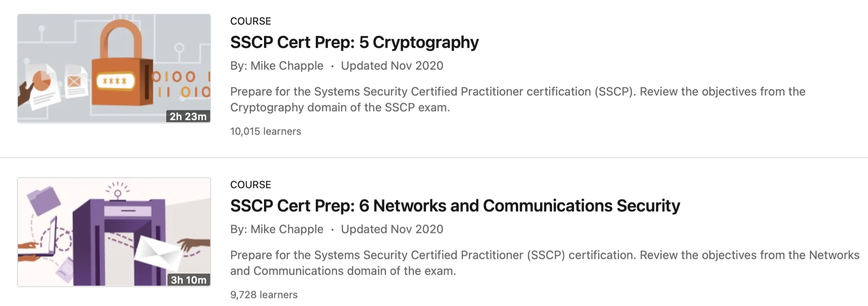
Task: Click the 9,728 learners count
Action: (264, 295)
